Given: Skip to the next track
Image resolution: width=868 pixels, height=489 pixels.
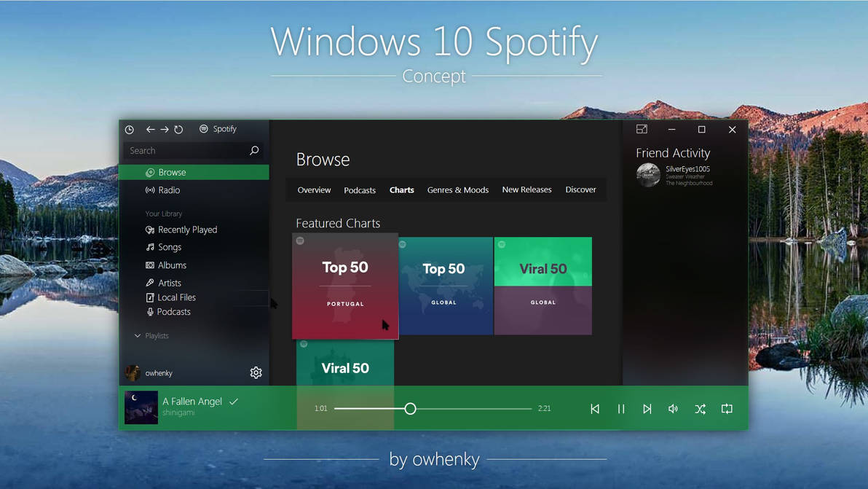Looking at the screenshot, I should click(x=647, y=409).
